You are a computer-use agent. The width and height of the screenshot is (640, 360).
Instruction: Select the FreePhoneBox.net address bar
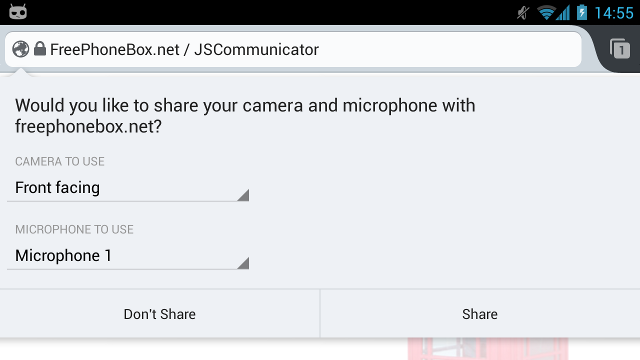coord(293,49)
